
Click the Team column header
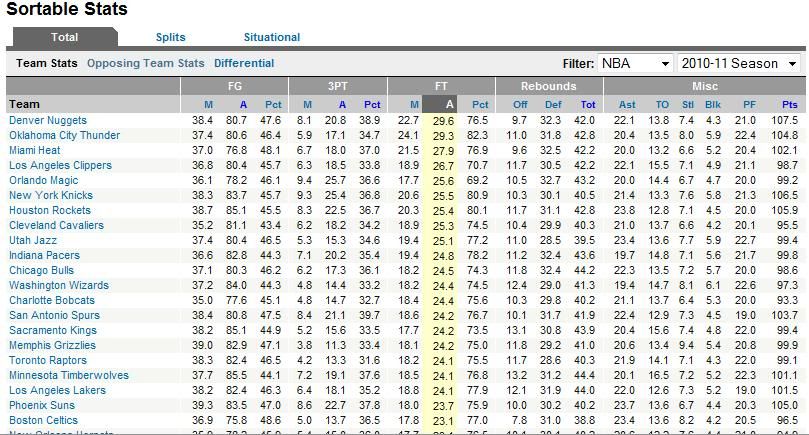tap(24, 104)
